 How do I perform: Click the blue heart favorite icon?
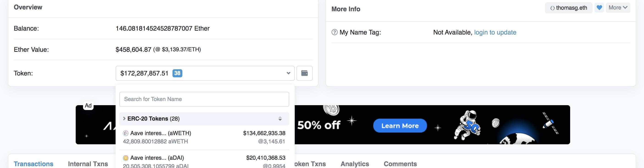(599, 8)
